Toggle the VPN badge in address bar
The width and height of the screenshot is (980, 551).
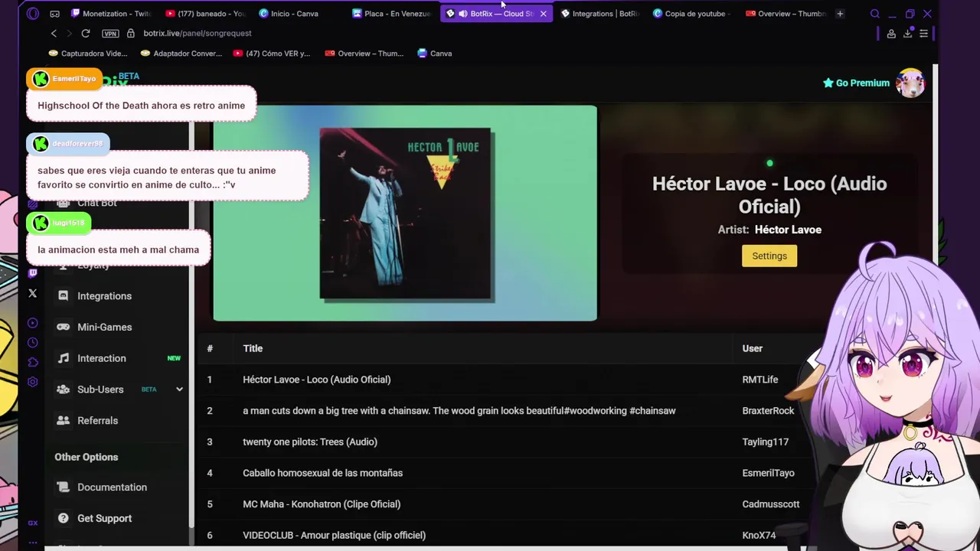click(110, 34)
